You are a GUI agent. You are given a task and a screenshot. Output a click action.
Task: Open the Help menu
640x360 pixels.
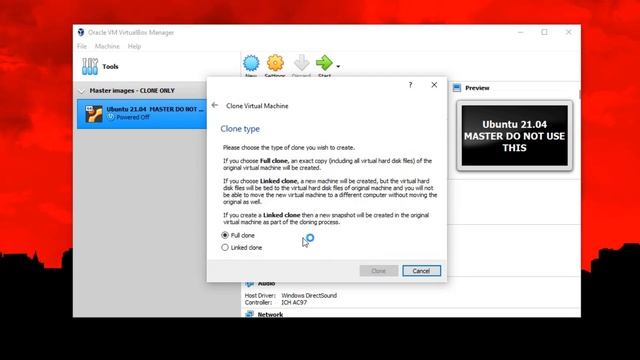click(x=134, y=46)
